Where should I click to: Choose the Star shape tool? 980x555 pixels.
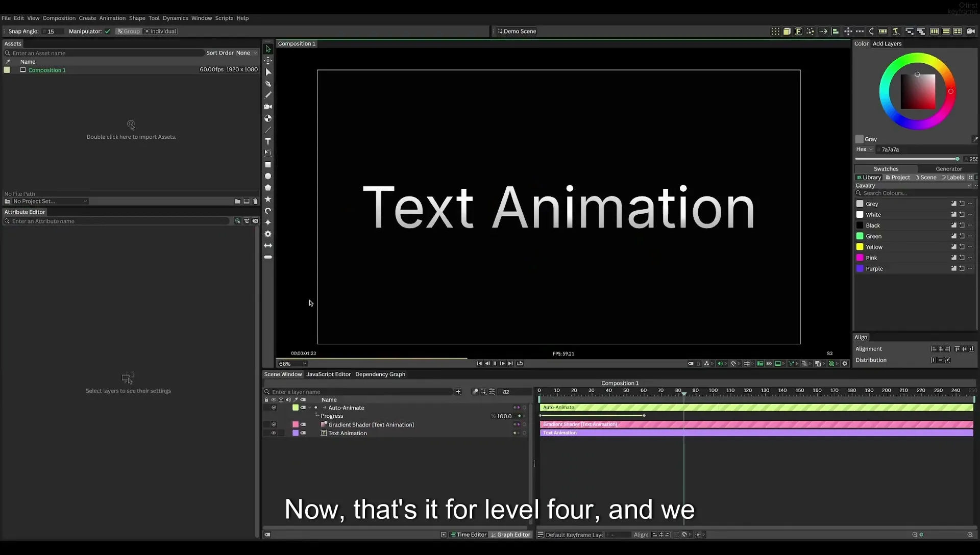(x=268, y=199)
